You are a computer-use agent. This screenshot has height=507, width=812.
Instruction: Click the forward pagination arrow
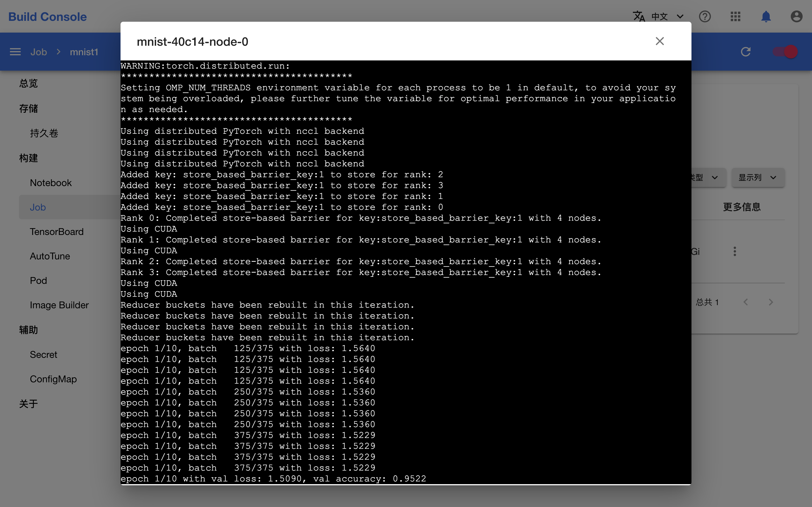[771, 302]
